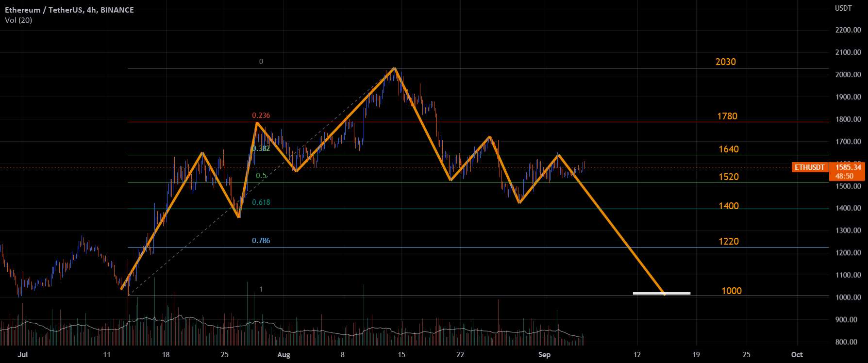Click the orange 1400 level label

[x=729, y=206]
